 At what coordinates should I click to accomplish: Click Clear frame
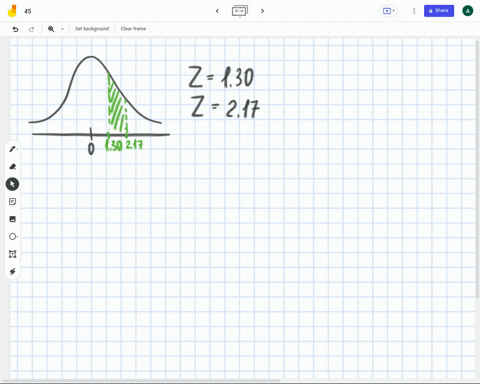(133, 29)
